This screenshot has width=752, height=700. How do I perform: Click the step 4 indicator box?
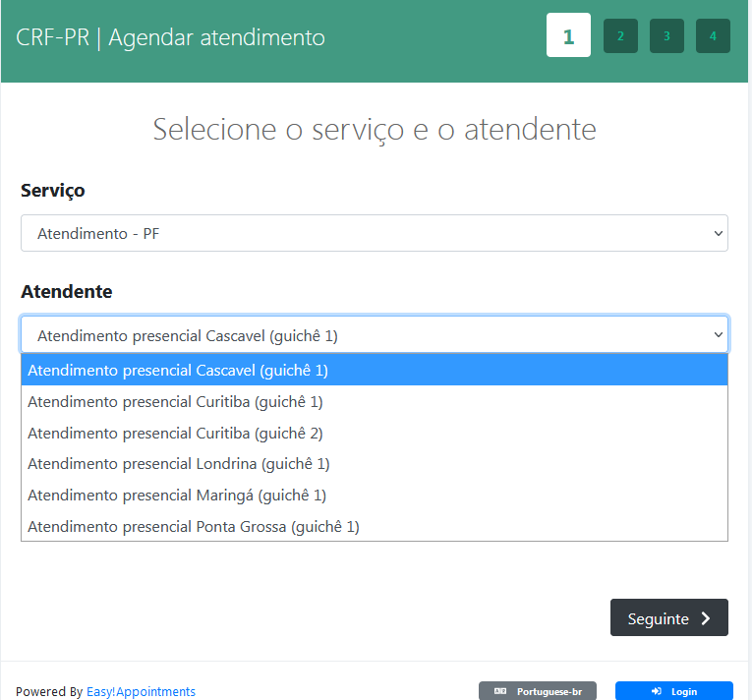click(713, 35)
